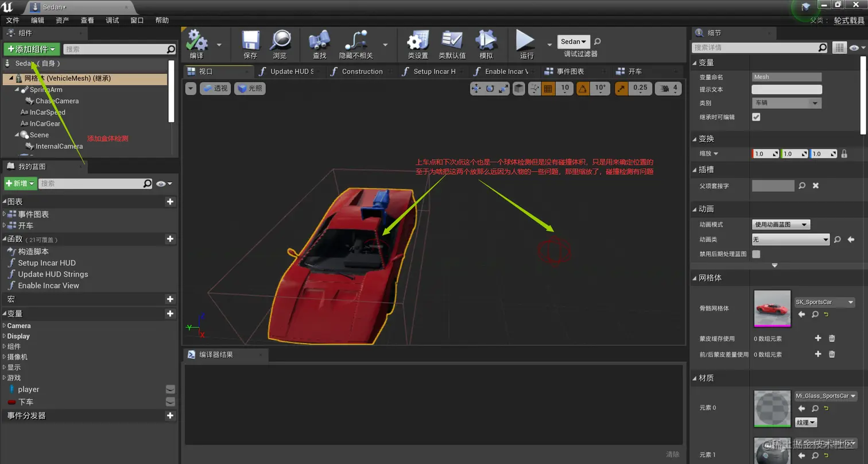
Task: Toggle property matrix grid view icon
Action: (839, 48)
